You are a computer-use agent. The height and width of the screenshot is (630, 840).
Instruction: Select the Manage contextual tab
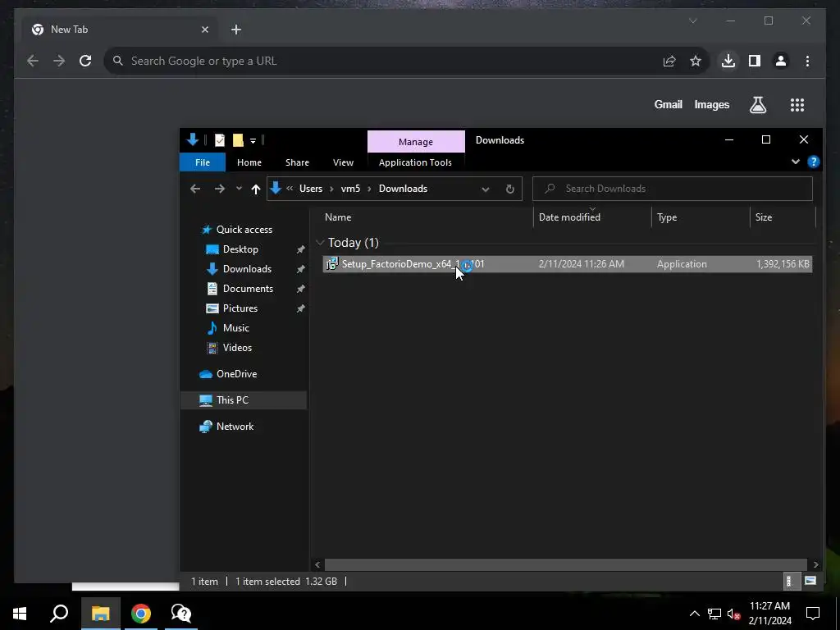point(416,142)
